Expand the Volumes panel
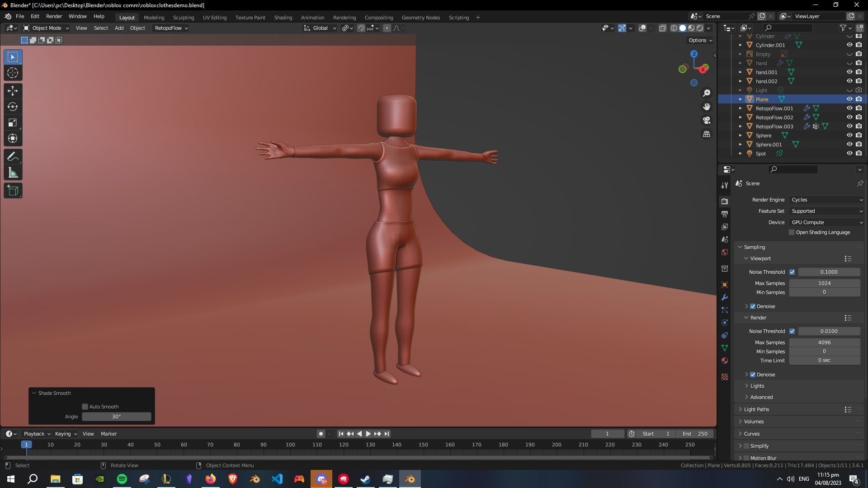 754,422
